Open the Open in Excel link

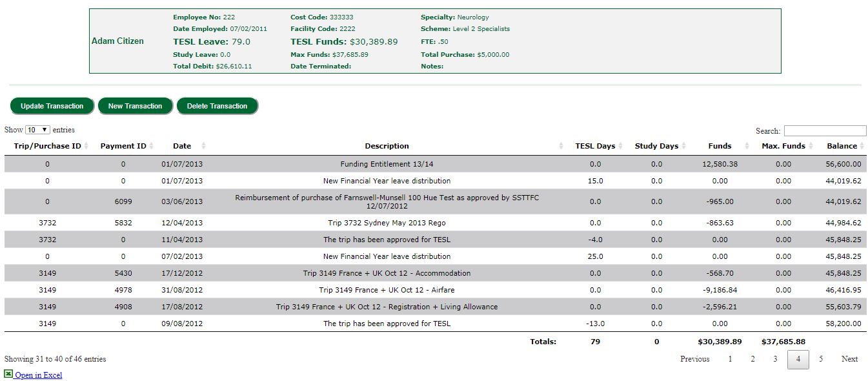tap(39, 375)
